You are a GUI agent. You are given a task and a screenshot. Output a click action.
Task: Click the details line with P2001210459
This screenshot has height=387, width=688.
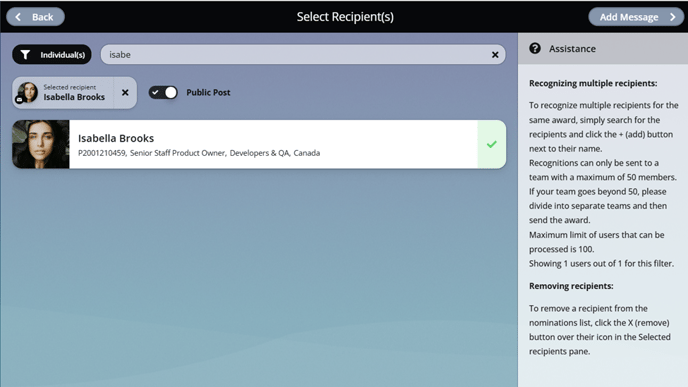point(199,153)
